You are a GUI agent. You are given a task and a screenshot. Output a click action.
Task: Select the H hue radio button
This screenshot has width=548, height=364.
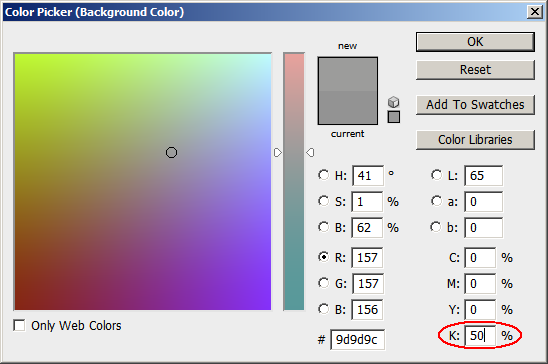click(324, 175)
